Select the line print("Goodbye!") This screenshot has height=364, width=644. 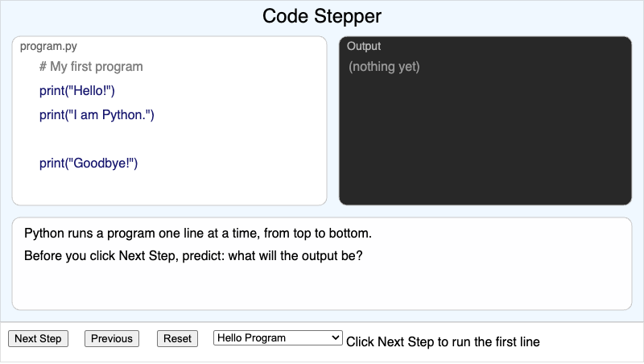(x=89, y=163)
